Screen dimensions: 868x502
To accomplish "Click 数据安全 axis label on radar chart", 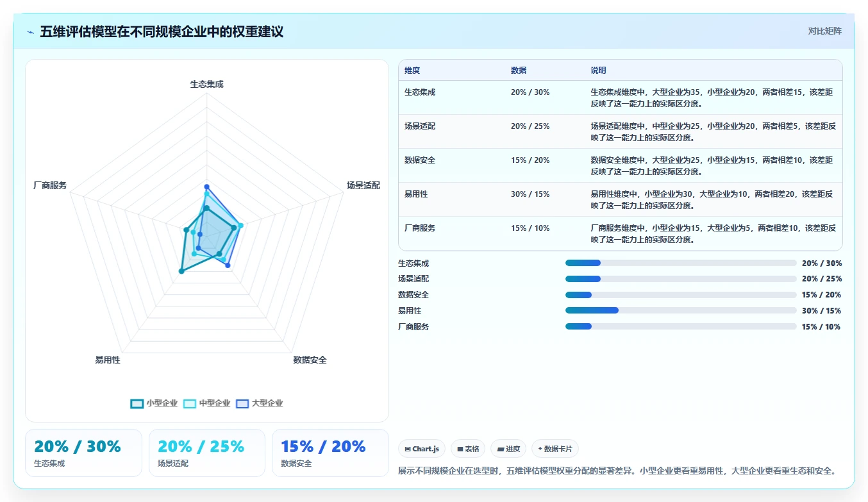I will click(310, 360).
